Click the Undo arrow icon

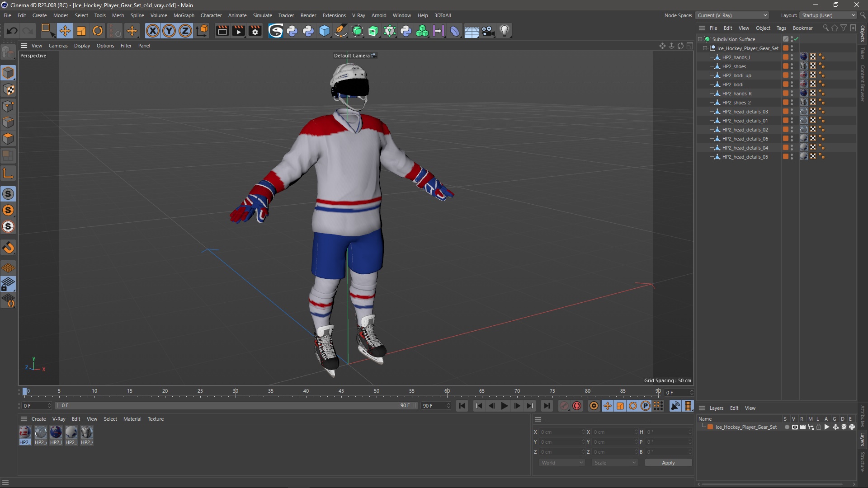(12, 31)
